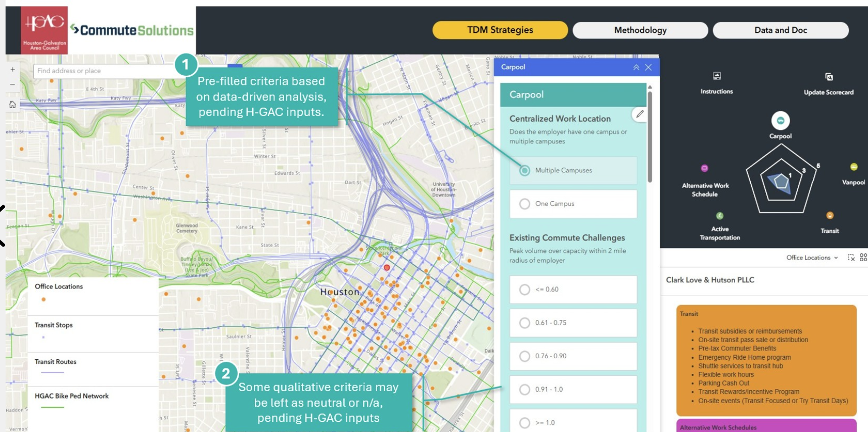Click the Update Scorecard icon
Screen dimensions: 868x432
coord(829,77)
